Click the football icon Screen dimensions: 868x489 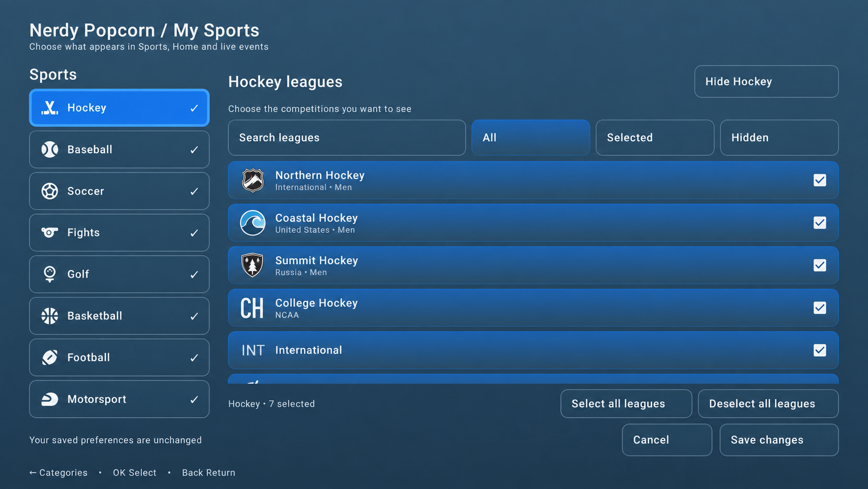click(50, 358)
